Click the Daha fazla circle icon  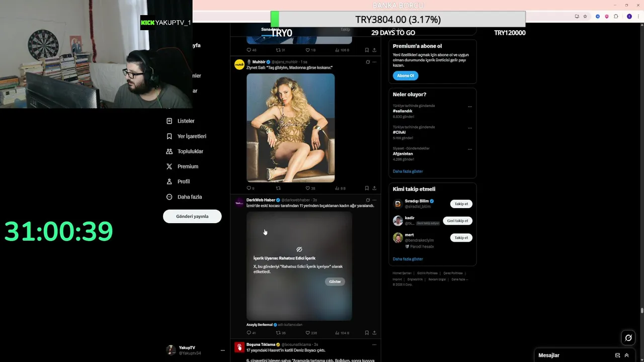pos(169,197)
